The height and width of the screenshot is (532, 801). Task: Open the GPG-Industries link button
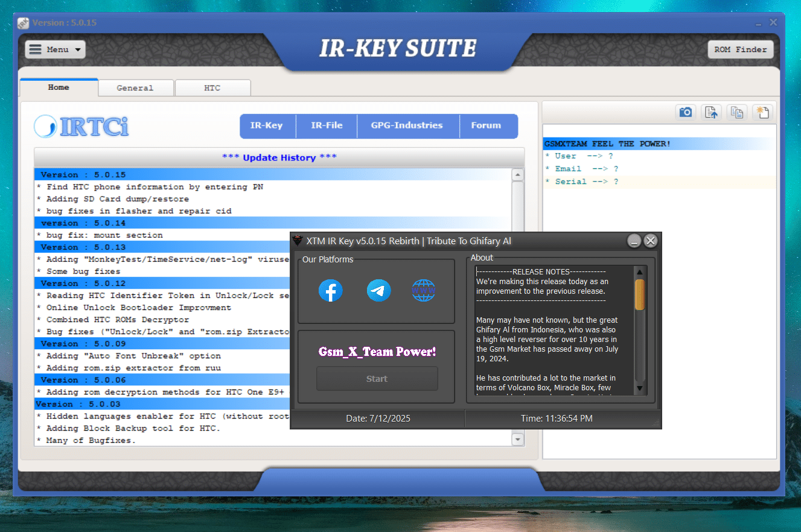point(406,126)
